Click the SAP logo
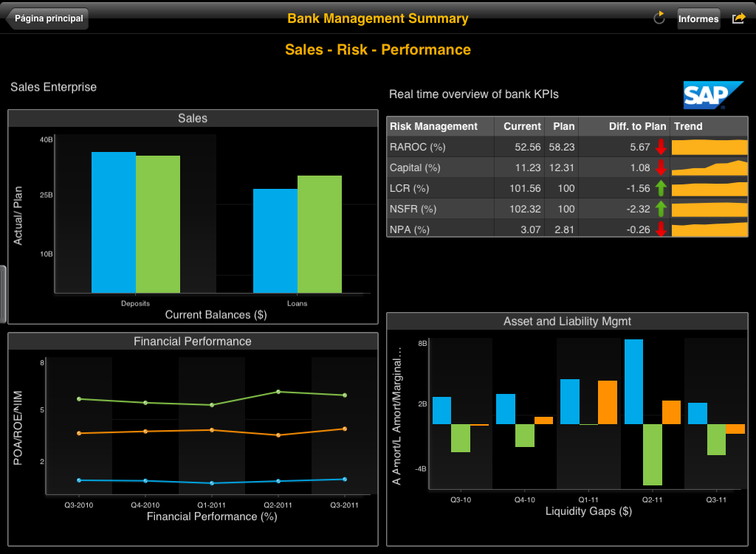The height and width of the screenshot is (554, 756). click(x=713, y=95)
